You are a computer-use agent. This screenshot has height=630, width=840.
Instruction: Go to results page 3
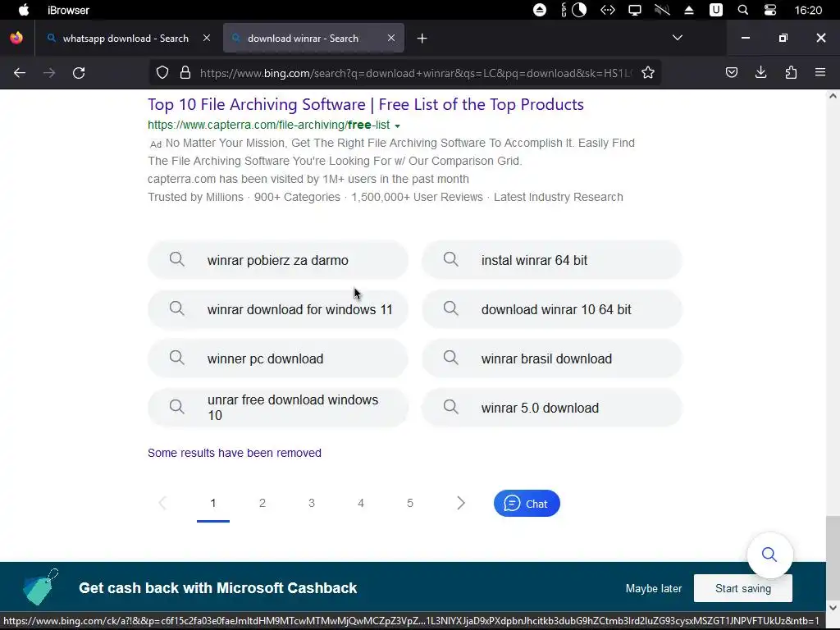point(312,503)
